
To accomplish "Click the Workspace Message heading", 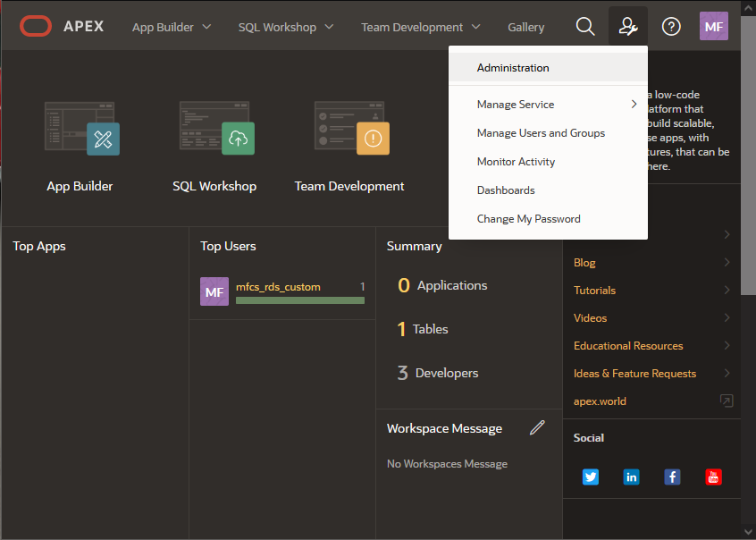I will pyautogui.click(x=444, y=428).
